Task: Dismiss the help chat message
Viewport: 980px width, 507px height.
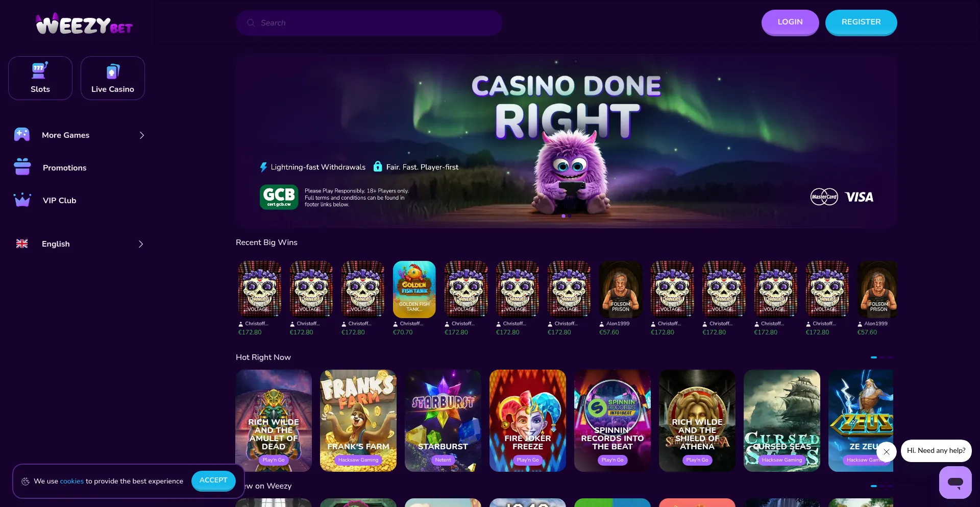Action: (887, 451)
